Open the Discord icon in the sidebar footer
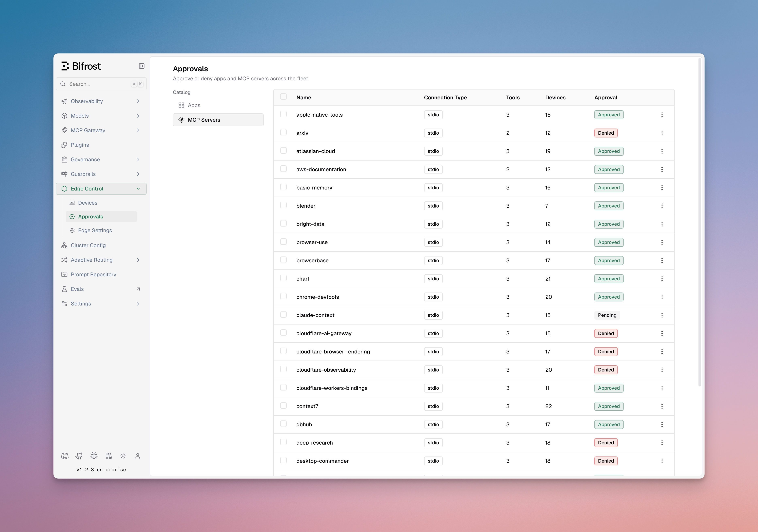The image size is (758, 532). point(65,456)
